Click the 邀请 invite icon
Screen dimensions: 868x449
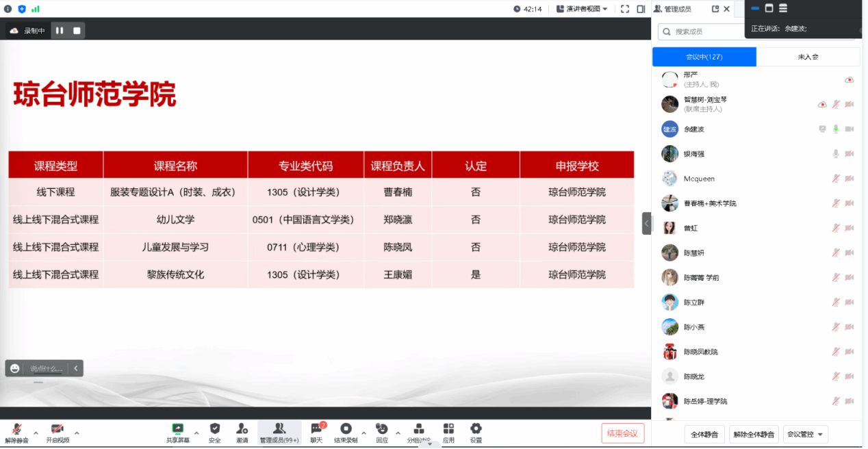pyautogui.click(x=242, y=429)
